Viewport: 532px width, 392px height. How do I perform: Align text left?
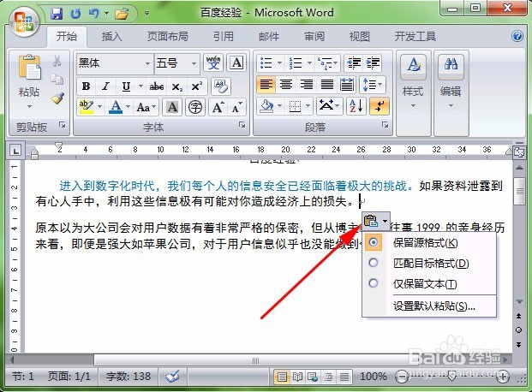266,84
